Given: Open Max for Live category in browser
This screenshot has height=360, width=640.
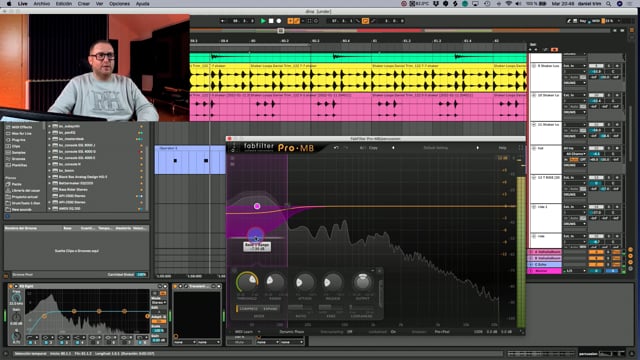Looking at the screenshot, I should tap(22, 133).
